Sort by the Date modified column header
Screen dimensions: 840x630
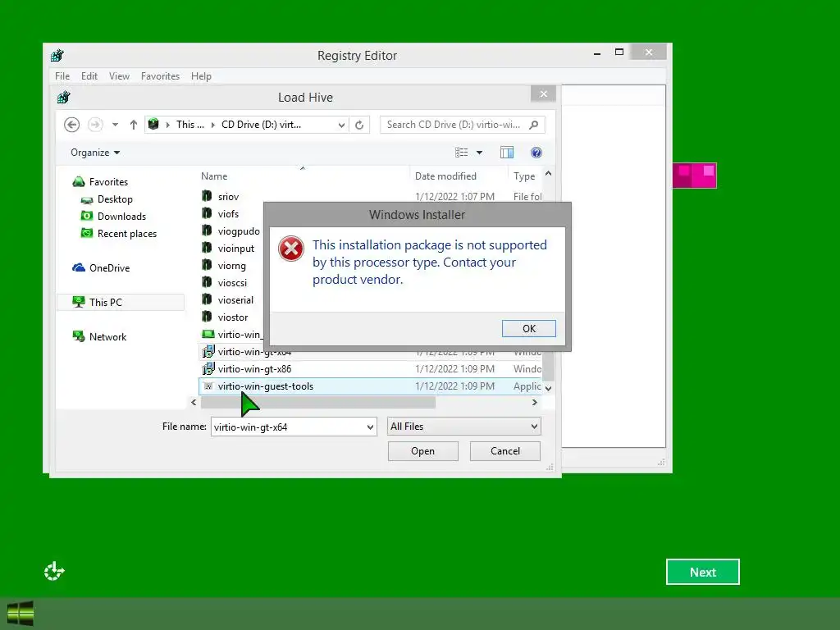(x=445, y=176)
